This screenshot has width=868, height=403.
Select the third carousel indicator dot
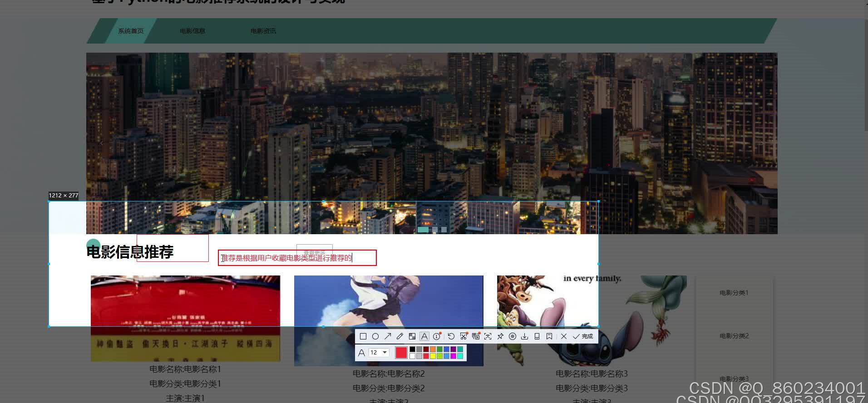444,230
